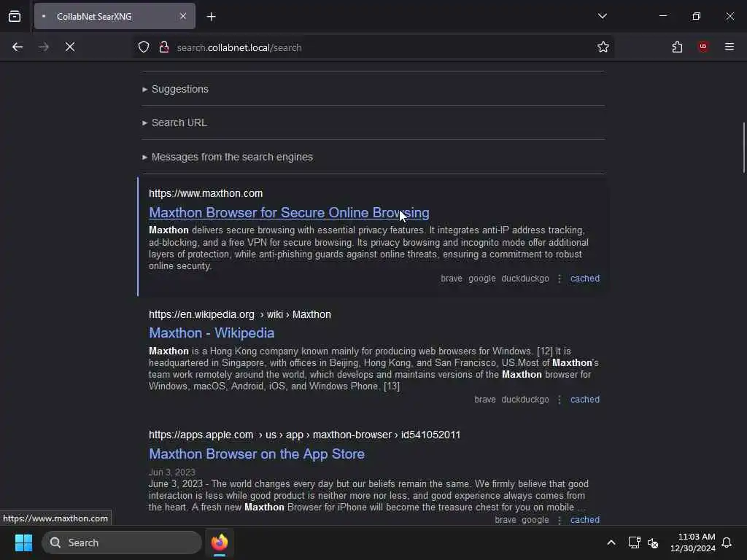Open more options dots for maxthon.com result
747x560 pixels.
click(x=560, y=279)
